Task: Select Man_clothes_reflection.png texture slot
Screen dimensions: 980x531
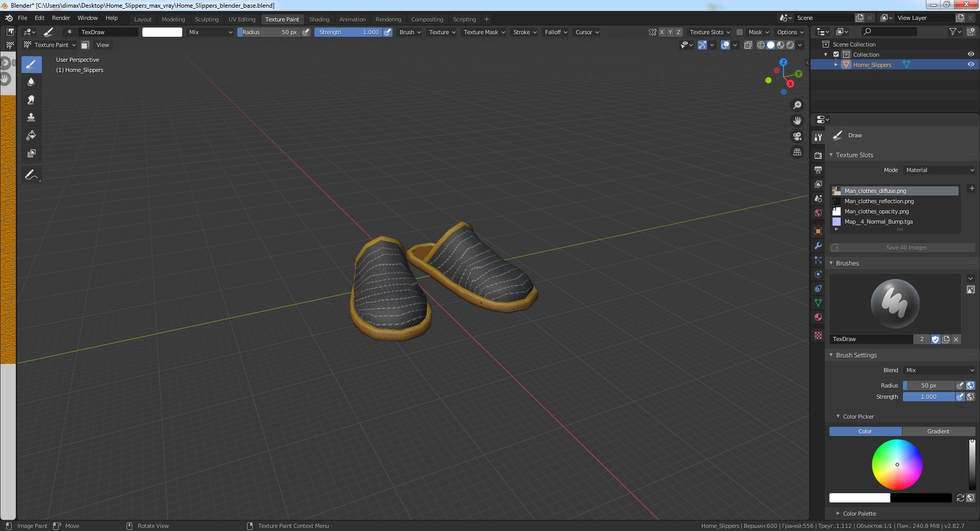Action: pos(896,201)
